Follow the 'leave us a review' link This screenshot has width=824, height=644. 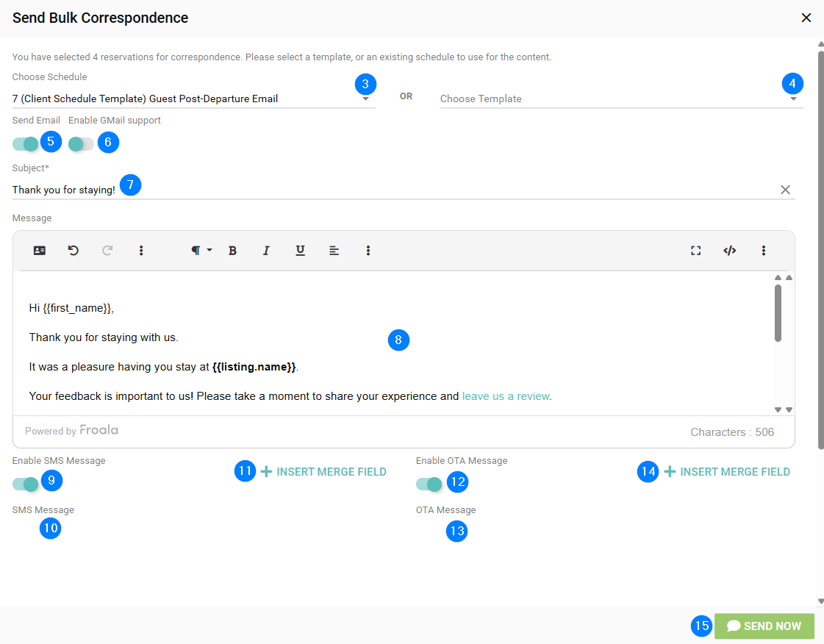[x=505, y=396]
